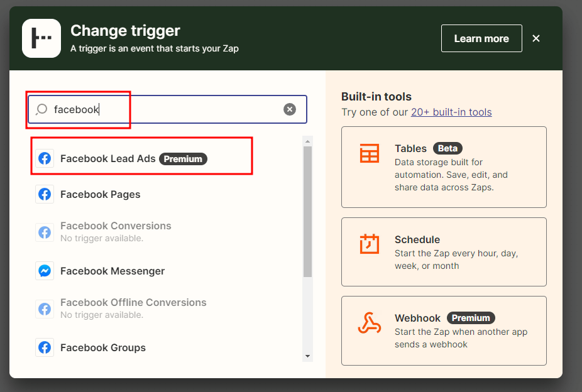Open the 20+ built-in tools link
The image size is (582, 392).
451,112
